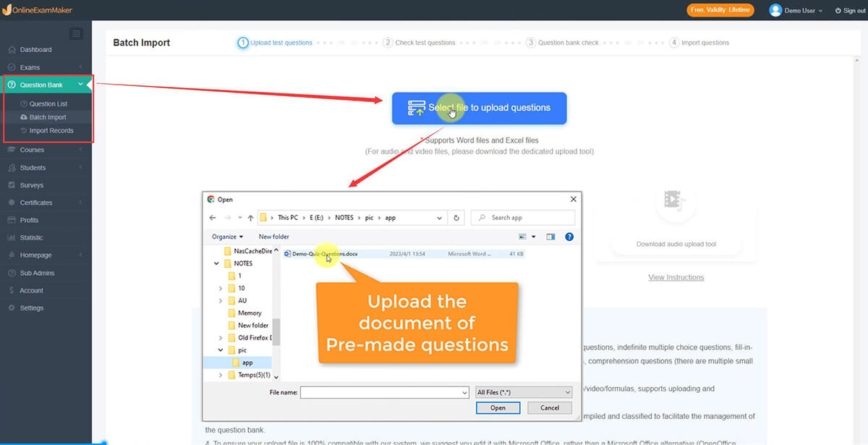868x445 pixels.
Task: Go back in the Open dialog
Action: [x=213, y=218]
